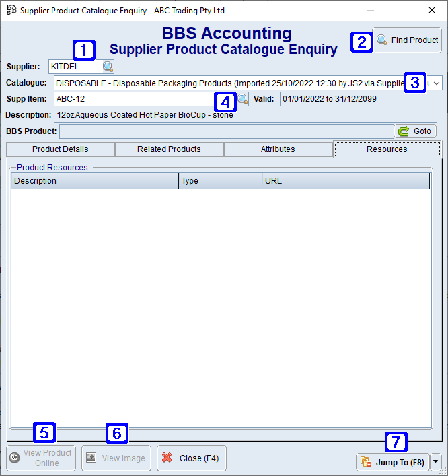Click the View Product Online button
This screenshot has height=476, width=448.
coord(41,458)
